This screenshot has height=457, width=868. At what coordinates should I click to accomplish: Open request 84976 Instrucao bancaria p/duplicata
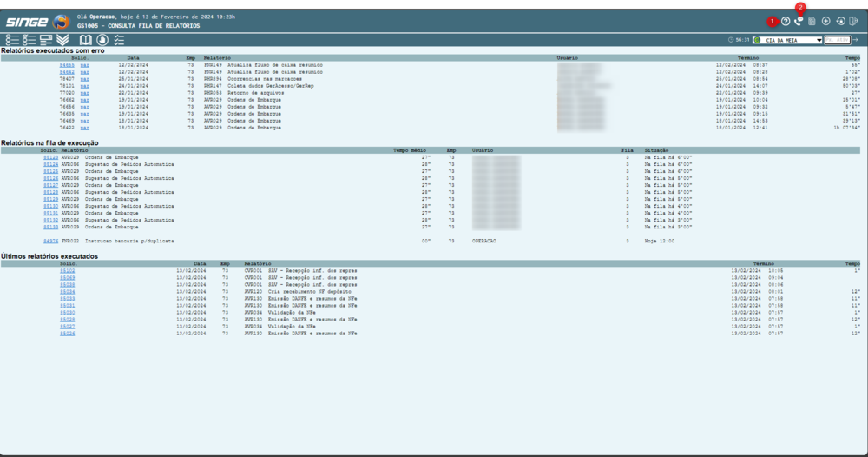pyautogui.click(x=51, y=240)
